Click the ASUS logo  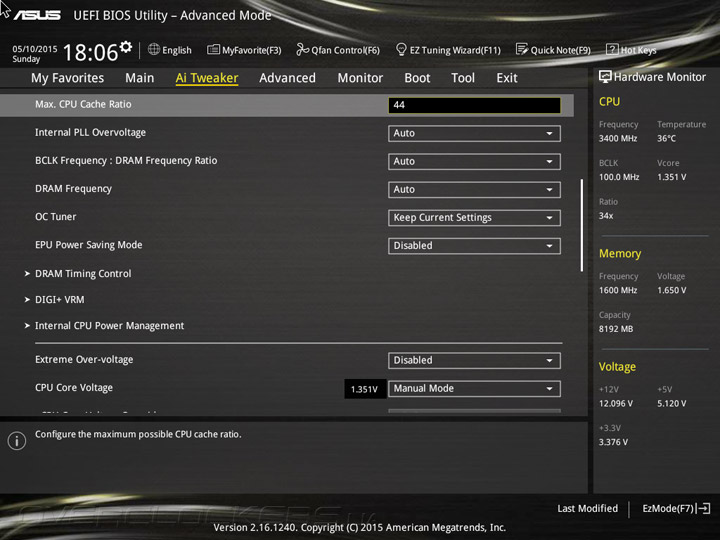(37, 16)
